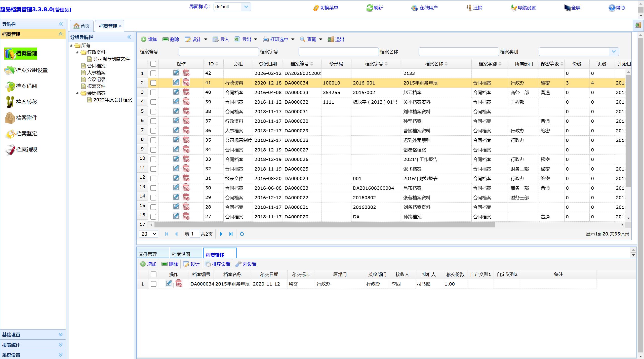The height and width of the screenshot is (359, 644).
Task: Open 档案借阅 in left sidebar
Action: click(26, 86)
